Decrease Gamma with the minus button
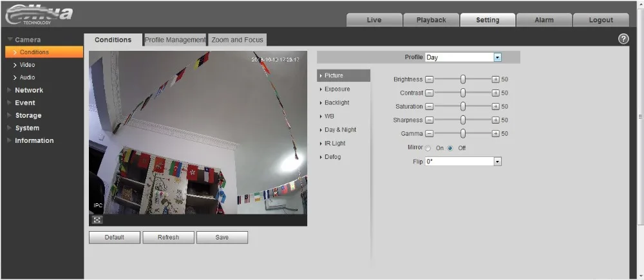The image size is (644, 280). (x=429, y=133)
